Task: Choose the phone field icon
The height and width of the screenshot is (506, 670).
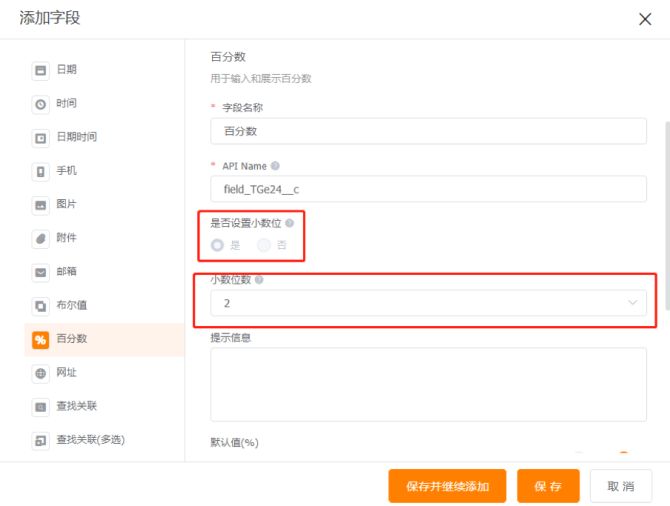Action: coord(41,171)
